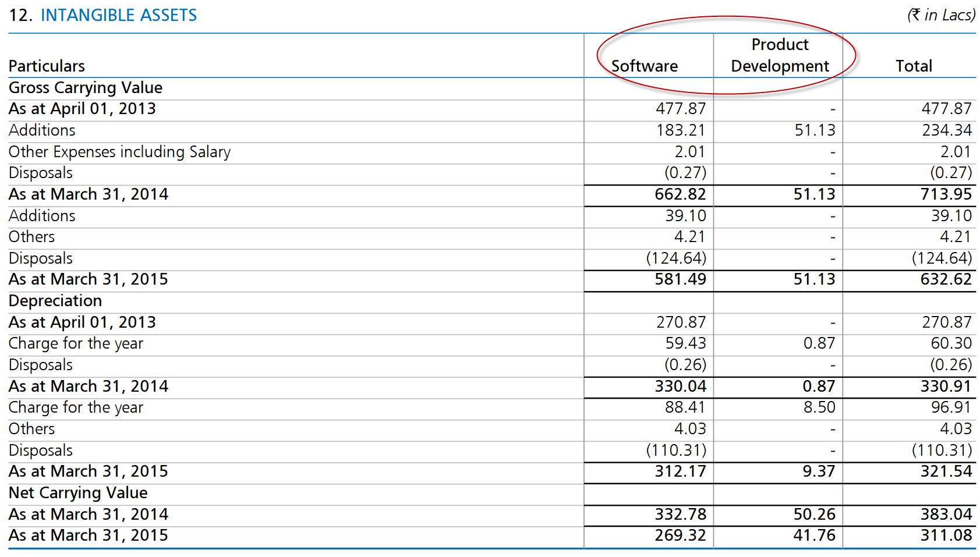Select net Total value 383.04
This screenshot has height=557, width=980.
tap(946, 515)
